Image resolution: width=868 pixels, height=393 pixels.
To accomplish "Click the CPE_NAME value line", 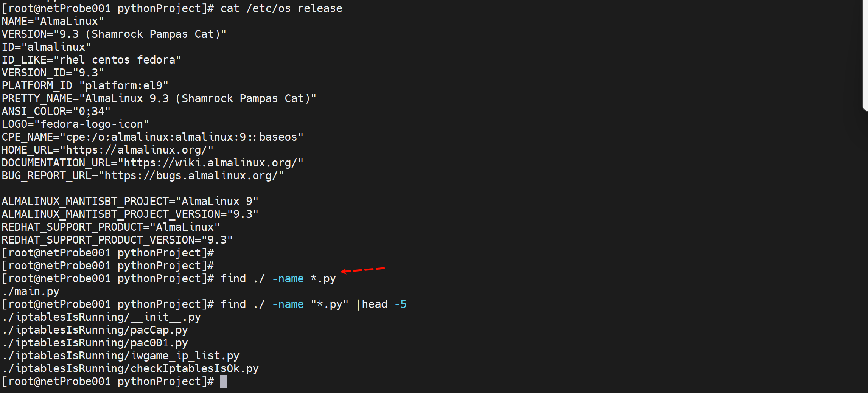I will pos(152,137).
